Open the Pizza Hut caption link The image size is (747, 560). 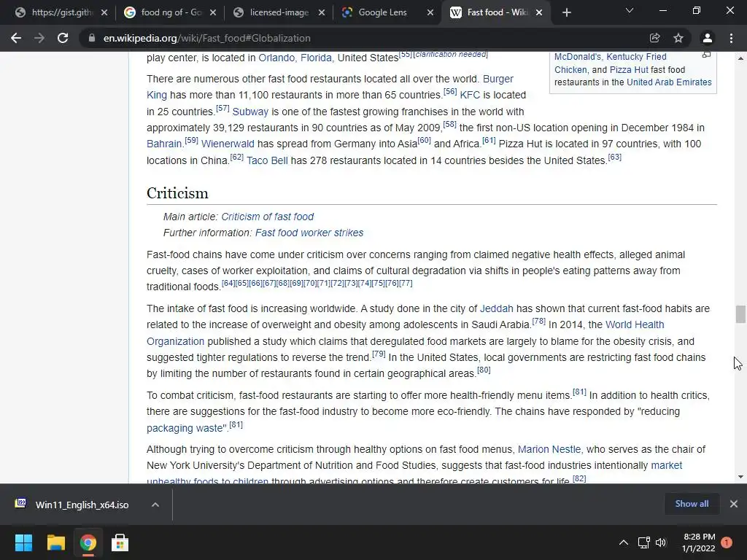click(629, 69)
